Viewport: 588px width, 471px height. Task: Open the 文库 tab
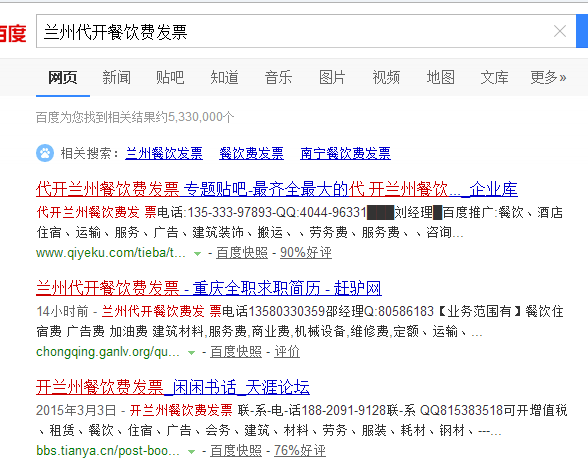coord(494,78)
